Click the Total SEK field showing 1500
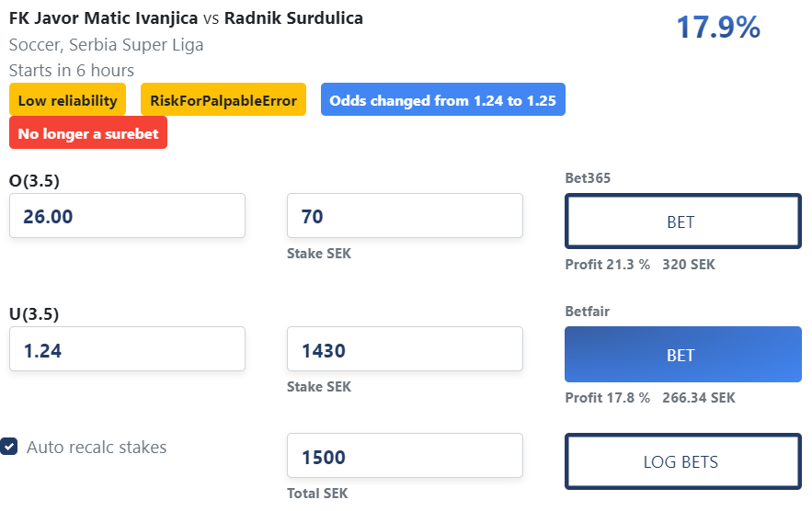This screenshot has width=812, height=511. point(405,456)
